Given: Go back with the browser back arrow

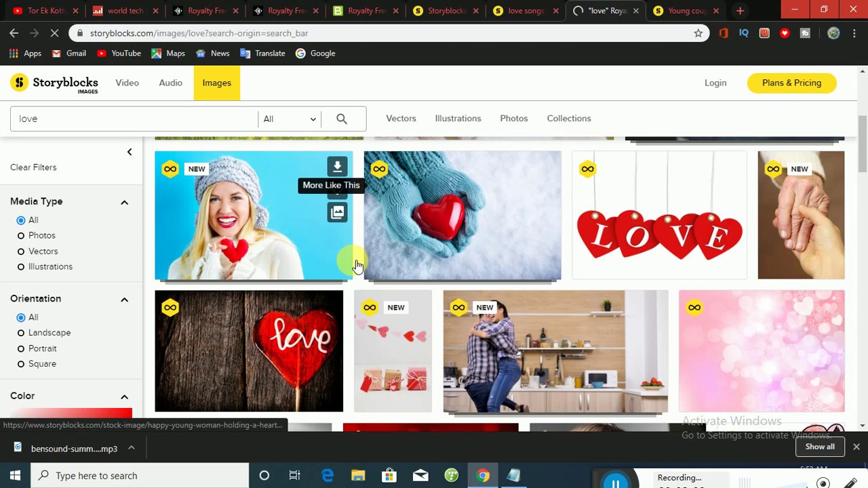Looking at the screenshot, I should (x=14, y=33).
